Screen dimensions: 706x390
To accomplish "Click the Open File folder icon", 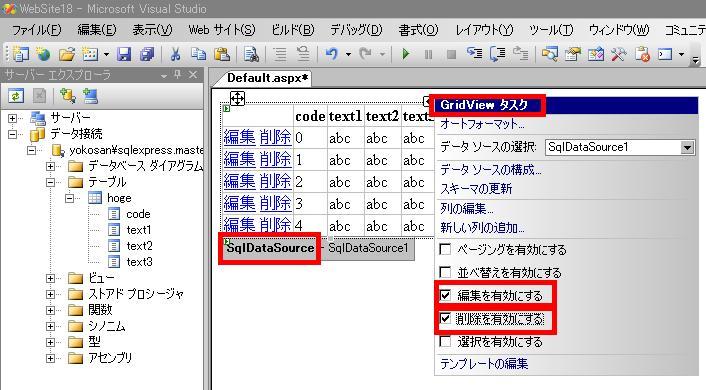I will click(67, 54).
